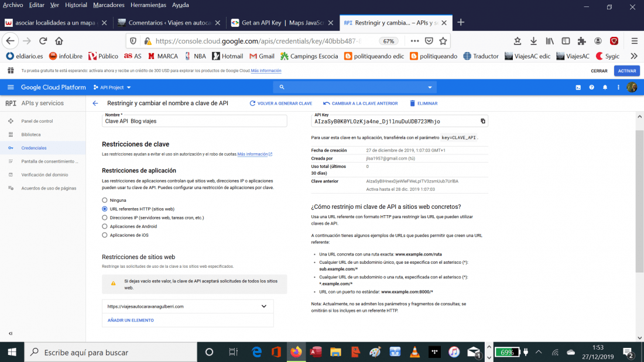Screen dimensions: 644x362
Task: Open the Gmail bookmark
Action: click(262, 56)
